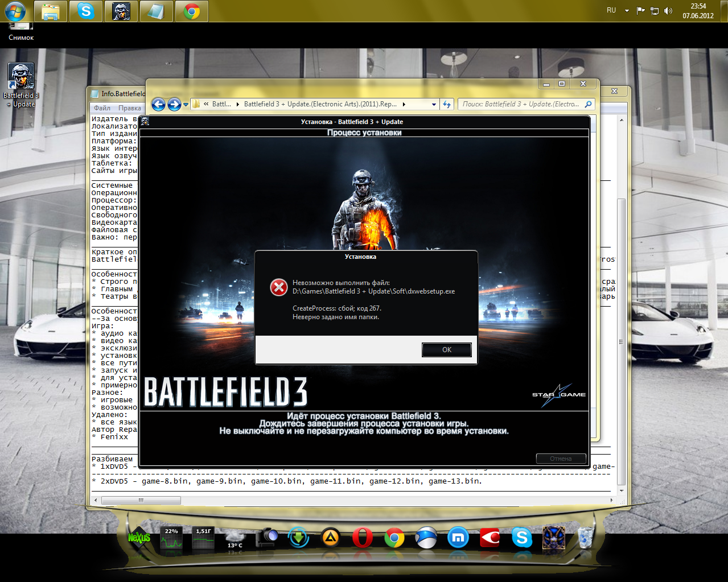Open the Windows Start menu orb
Screen dimensions: 728x582
coord(15,11)
